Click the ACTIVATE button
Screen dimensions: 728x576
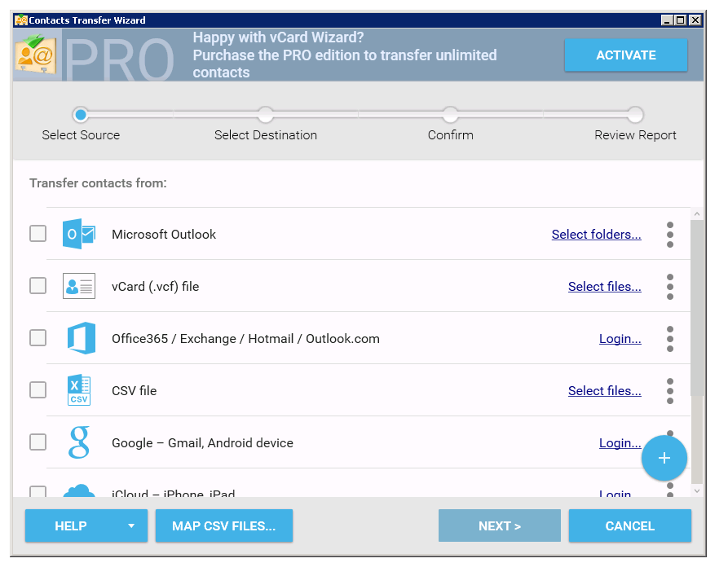[x=626, y=55]
